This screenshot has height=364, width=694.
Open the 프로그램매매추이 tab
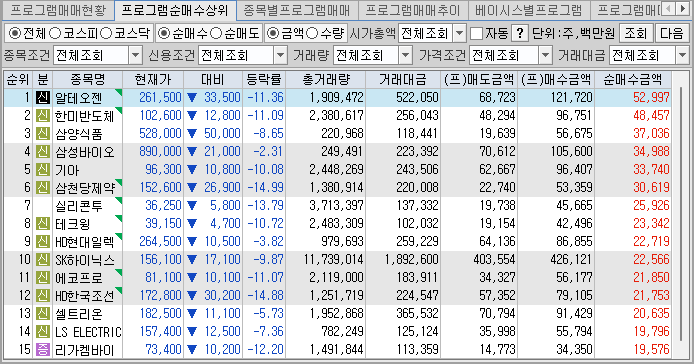(413, 10)
